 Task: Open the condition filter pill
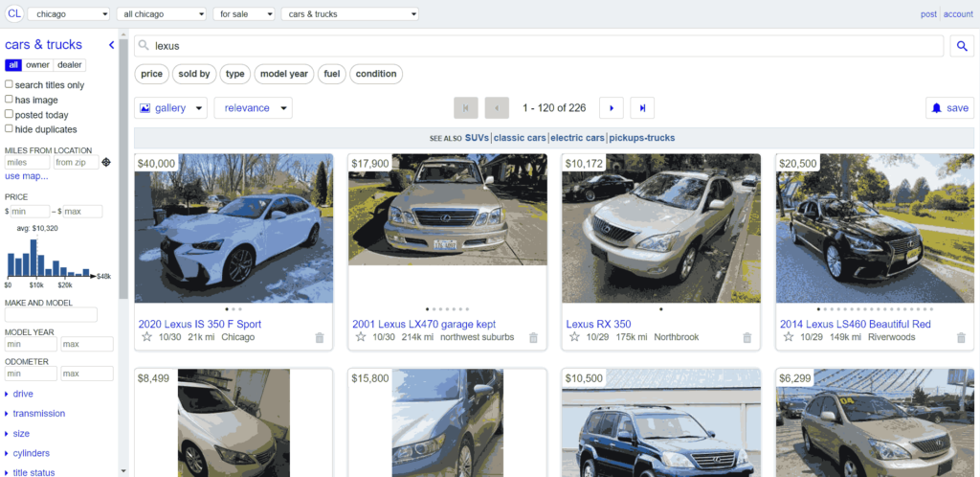(x=376, y=74)
